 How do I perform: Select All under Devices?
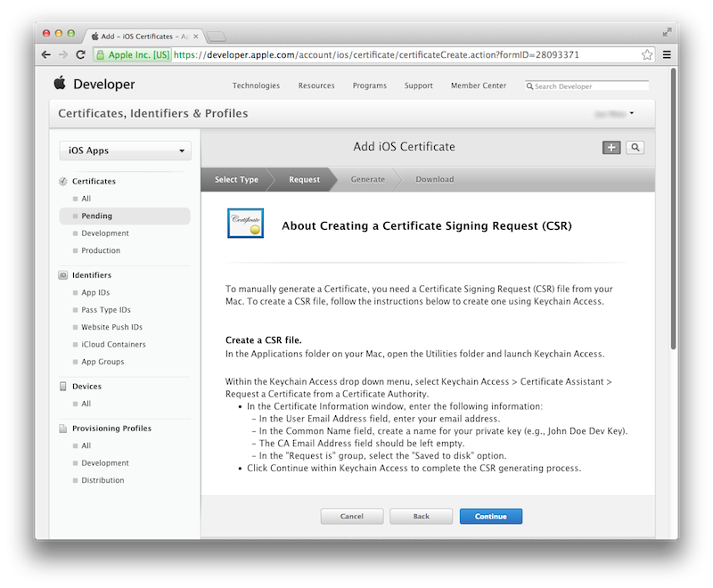point(86,404)
